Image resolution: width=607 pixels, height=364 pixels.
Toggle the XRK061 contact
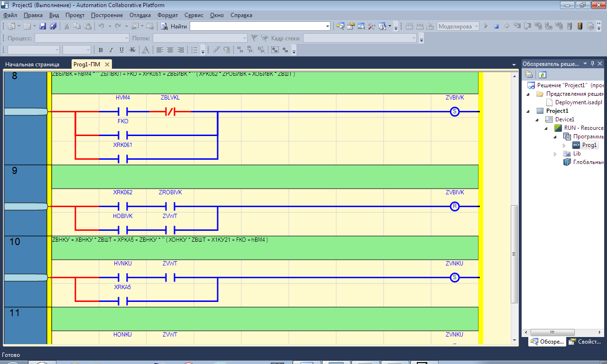coord(123,159)
